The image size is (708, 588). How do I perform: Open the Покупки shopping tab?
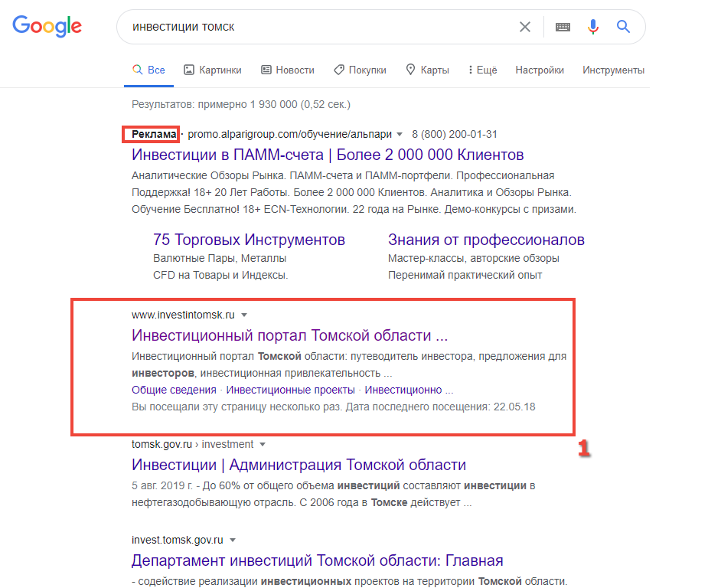point(360,70)
